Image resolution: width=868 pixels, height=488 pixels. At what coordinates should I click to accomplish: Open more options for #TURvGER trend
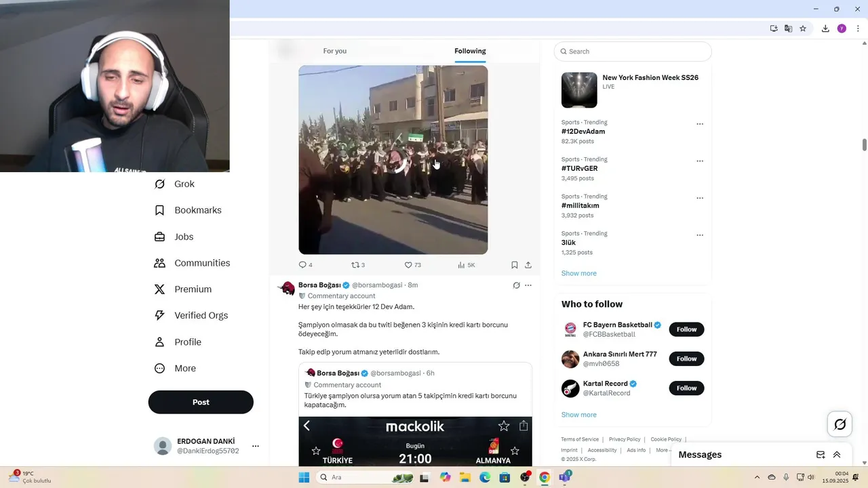700,161
